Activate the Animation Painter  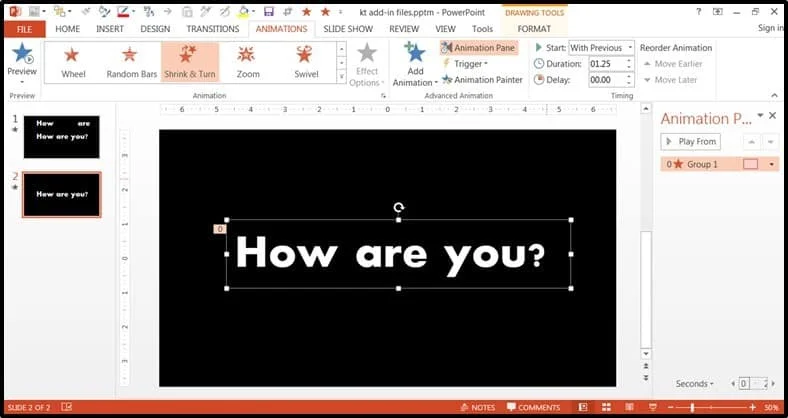(482, 80)
